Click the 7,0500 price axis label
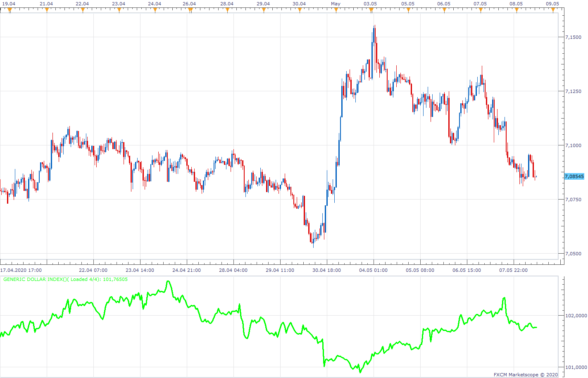This screenshot has height=378, width=588. click(x=573, y=254)
